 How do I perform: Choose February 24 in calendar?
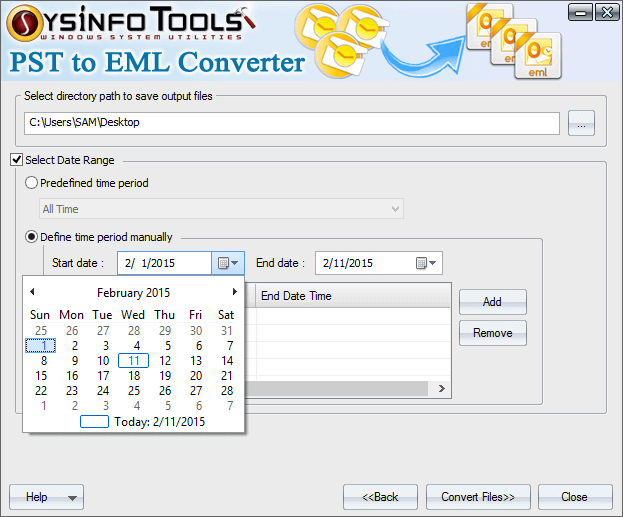(x=103, y=391)
